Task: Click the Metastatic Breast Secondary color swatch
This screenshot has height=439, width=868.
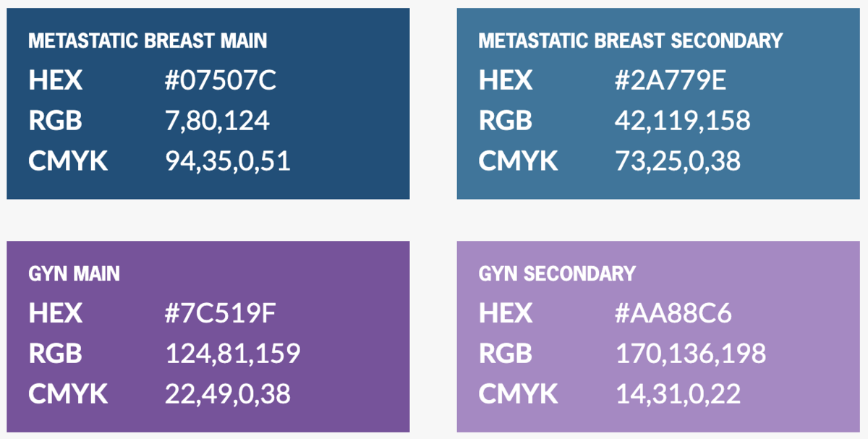Action: 658,103
